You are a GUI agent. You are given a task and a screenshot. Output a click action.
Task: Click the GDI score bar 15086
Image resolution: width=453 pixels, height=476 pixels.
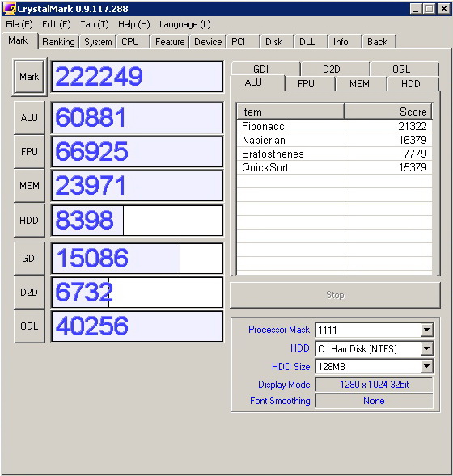pyautogui.click(x=138, y=259)
